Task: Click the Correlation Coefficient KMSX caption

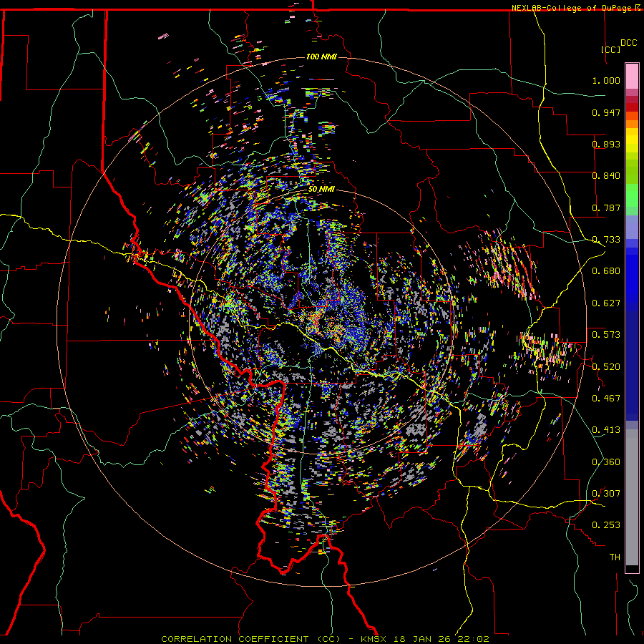Action: pos(325,639)
